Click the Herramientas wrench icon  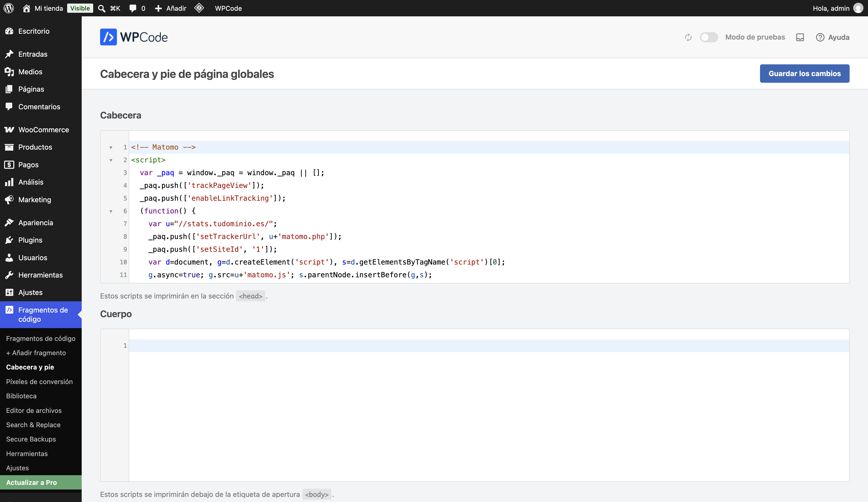9,275
